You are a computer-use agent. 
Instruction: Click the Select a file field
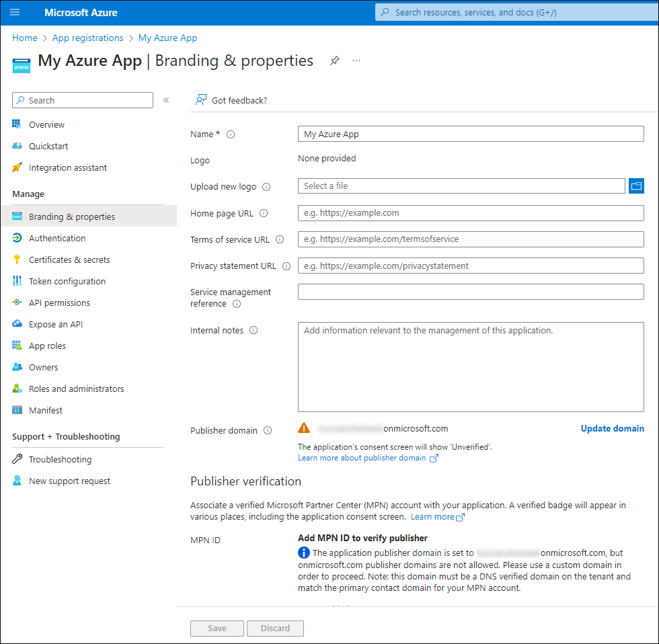[461, 186]
